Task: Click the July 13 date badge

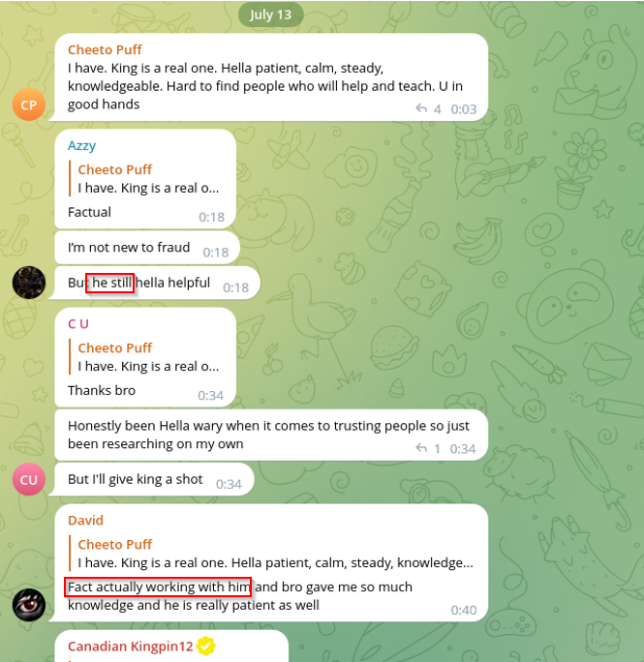Action: (270, 15)
